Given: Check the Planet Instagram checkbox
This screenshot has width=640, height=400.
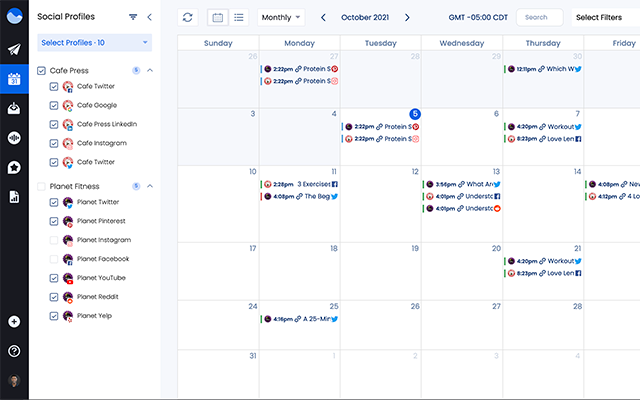Looking at the screenshot, I should click(x=54, y=240).
